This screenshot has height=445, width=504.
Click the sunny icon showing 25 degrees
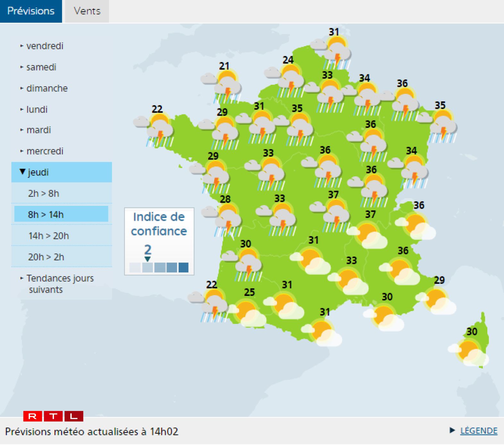coord(247,313)
